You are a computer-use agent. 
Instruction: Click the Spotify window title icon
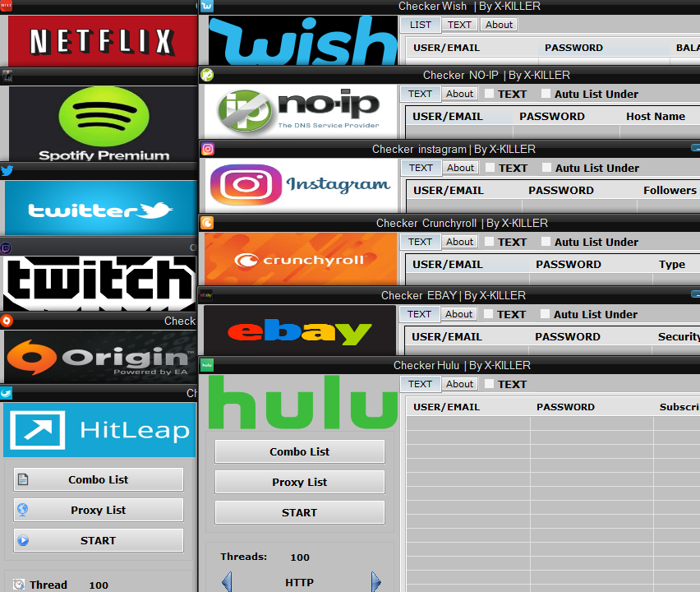pos(7,76)
